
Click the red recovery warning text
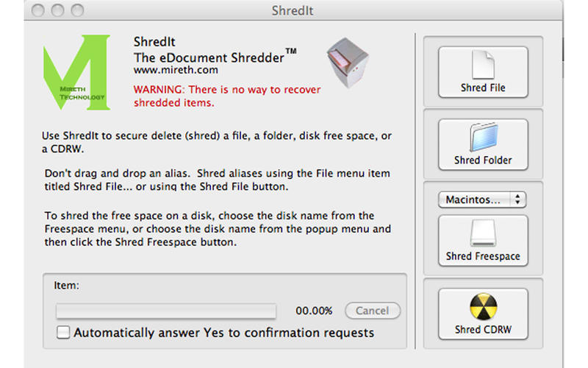(226, 96)
